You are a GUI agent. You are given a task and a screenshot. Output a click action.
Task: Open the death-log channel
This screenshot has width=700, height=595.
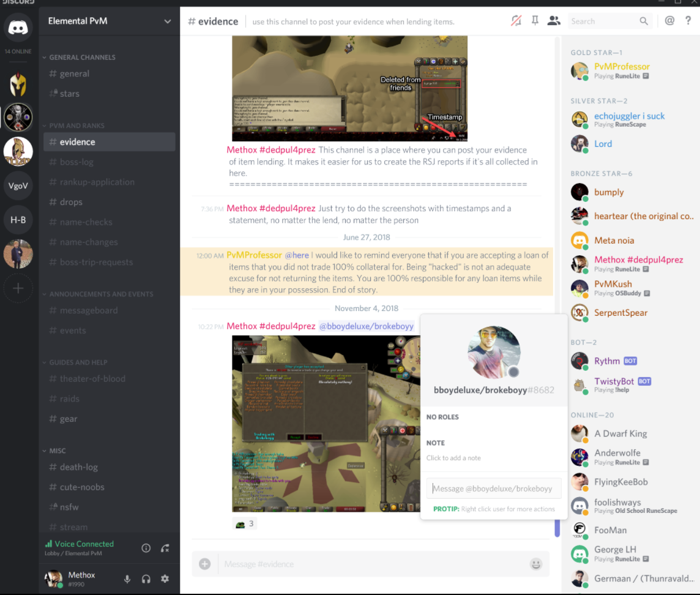110,467
